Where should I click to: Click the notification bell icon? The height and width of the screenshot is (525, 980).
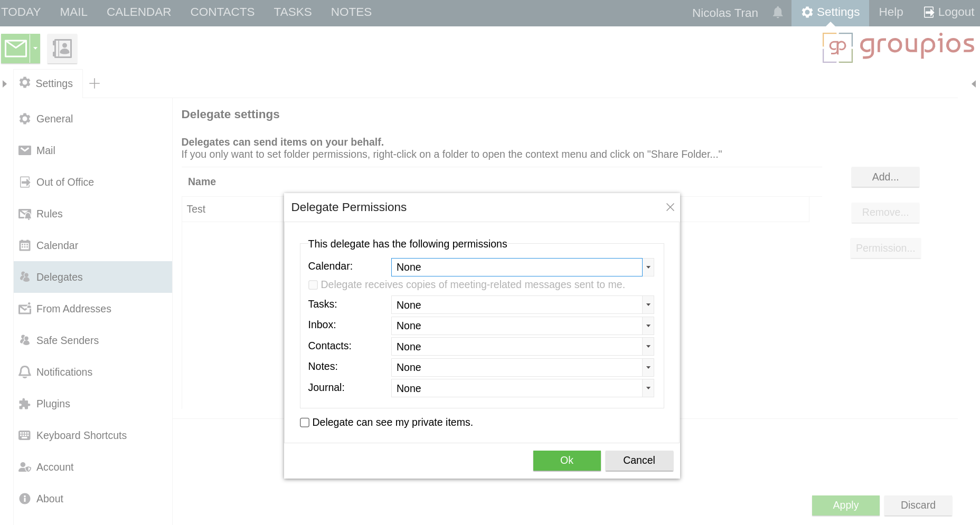click(x=777, y=12)
